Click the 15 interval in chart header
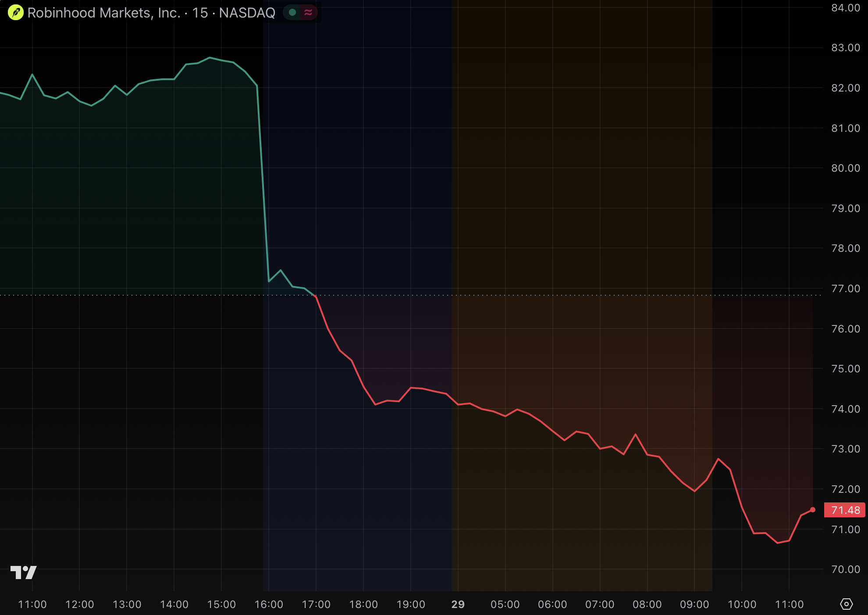Image resolution: width=868 pixels, height=615 pixels. tap(200, 13)
